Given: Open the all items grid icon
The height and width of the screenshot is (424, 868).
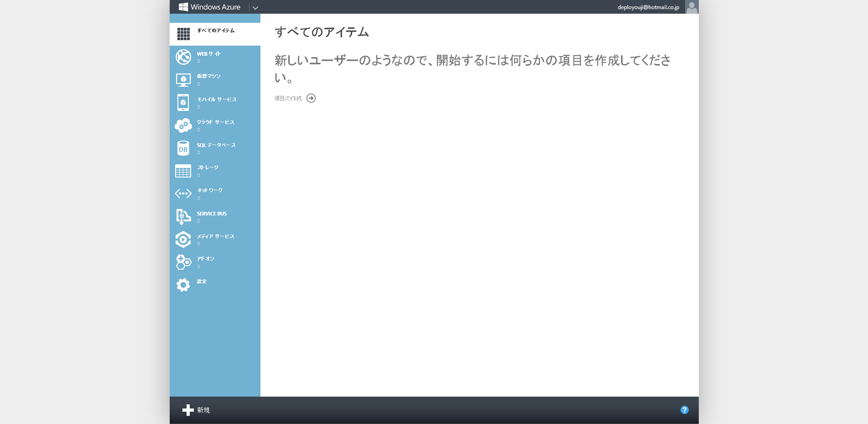Looking at the screenshot, I should (183, 34).
